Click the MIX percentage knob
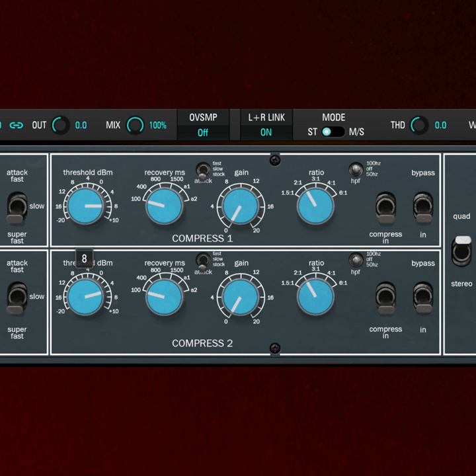 [135, 125]
